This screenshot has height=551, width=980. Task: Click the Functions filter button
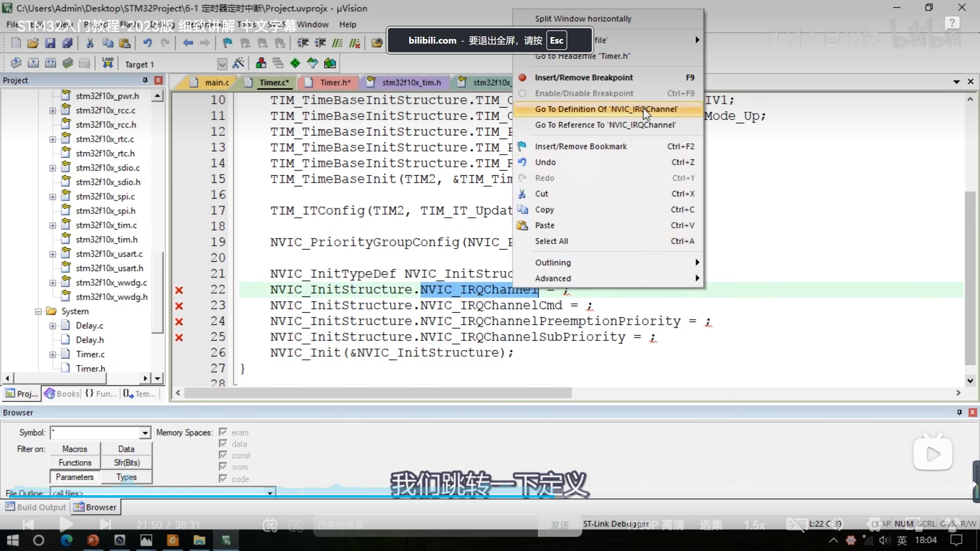(75, 463)
